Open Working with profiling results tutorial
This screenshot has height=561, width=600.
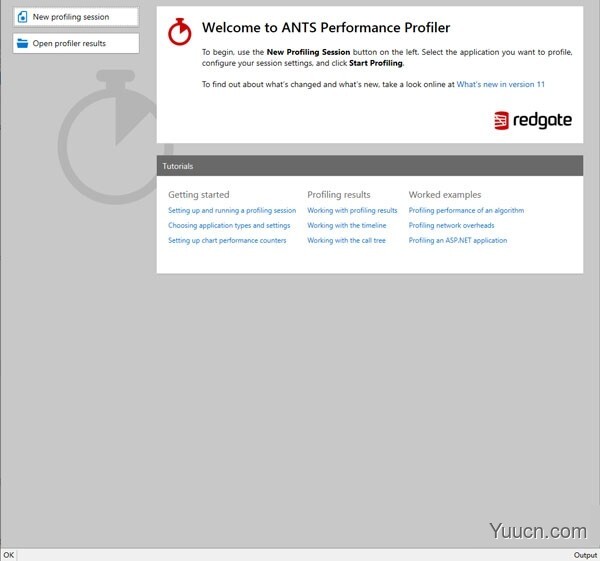click(352, 210)
